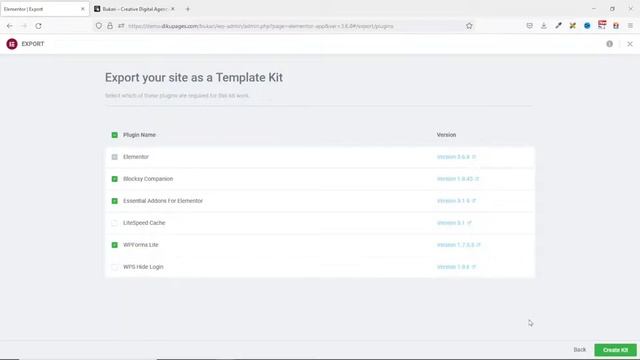Click the browser address bar URL
The width and height of the screenshot is (640, 360).
(261, 26)
